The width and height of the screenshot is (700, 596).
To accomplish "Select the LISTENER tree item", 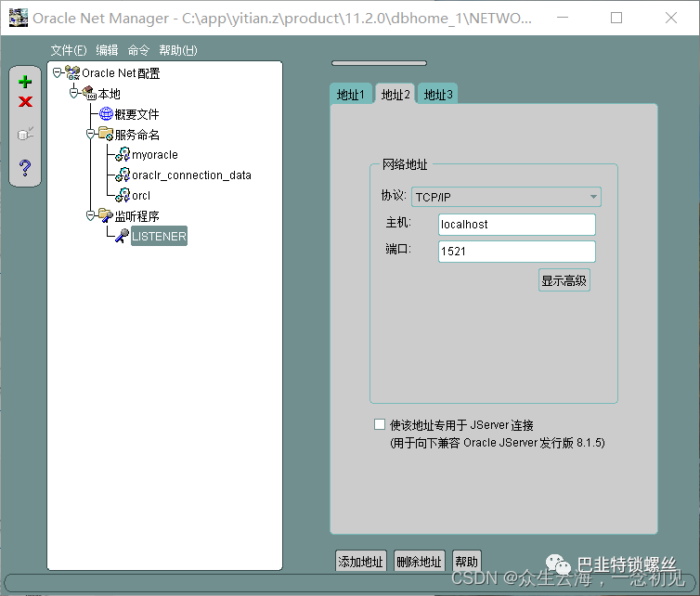I will (159, 236).
